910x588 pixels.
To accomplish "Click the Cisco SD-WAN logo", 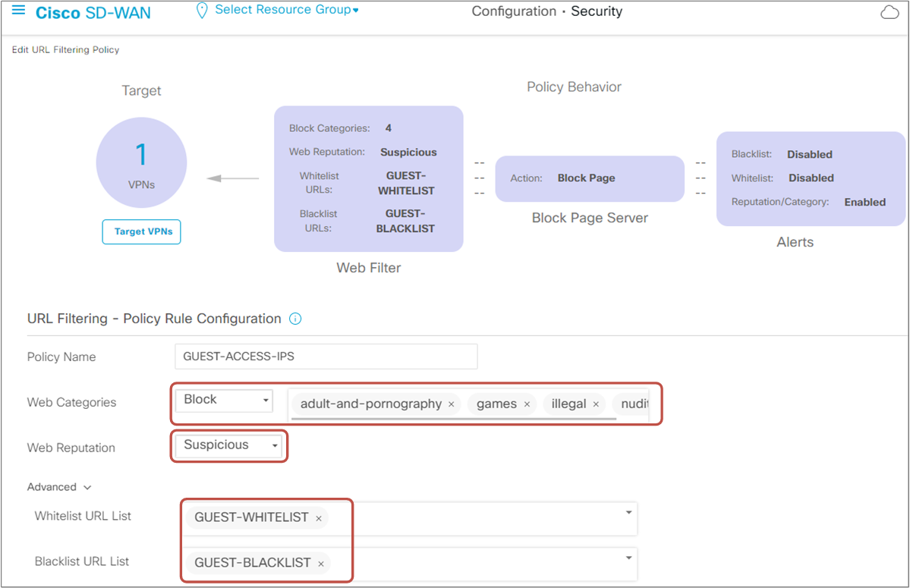I will (x=93, y=12).
